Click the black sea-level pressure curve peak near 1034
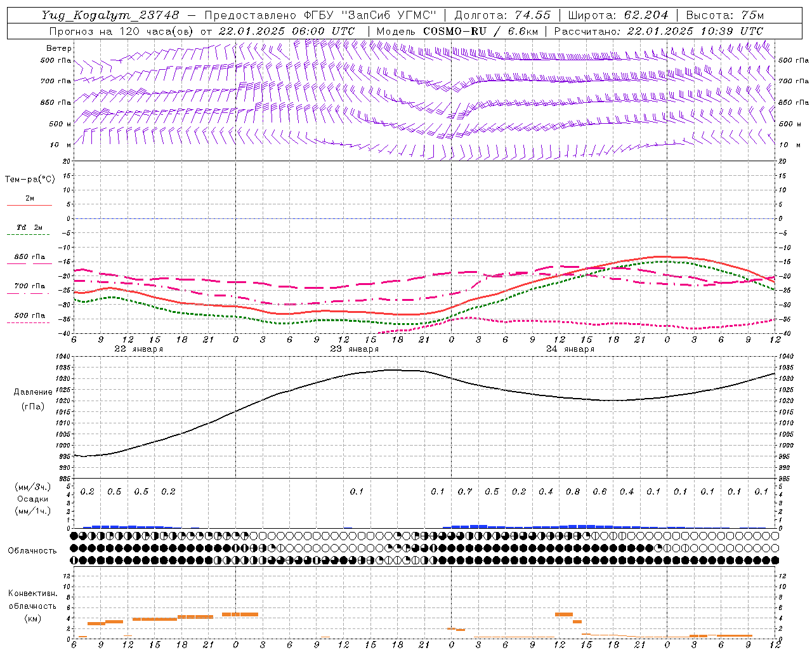The image size is (812, 650). coord(393,370)
